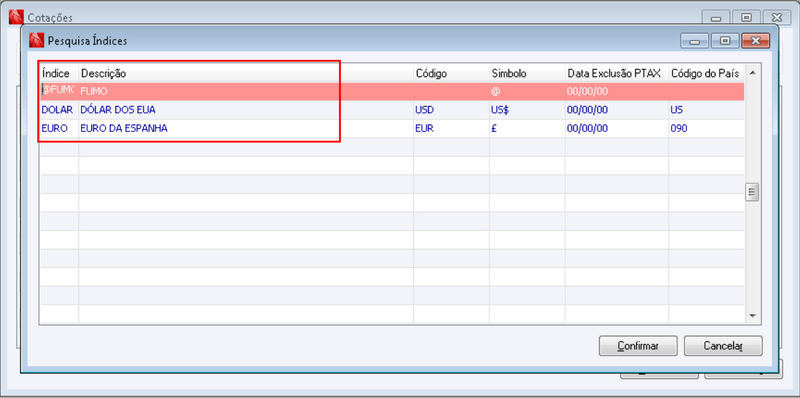Maximize the Pesquisa Índices dialog

pyautogui.click(x=725, y=41)
